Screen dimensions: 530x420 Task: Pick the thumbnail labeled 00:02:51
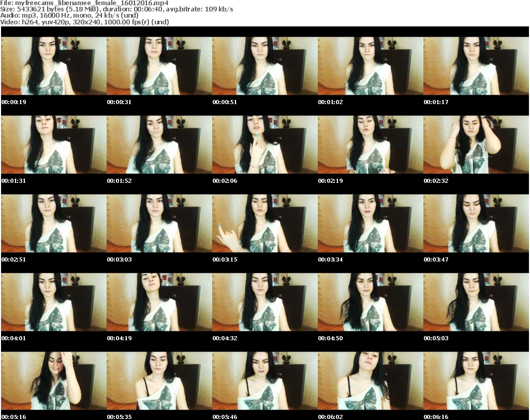(x=54, y=224)
